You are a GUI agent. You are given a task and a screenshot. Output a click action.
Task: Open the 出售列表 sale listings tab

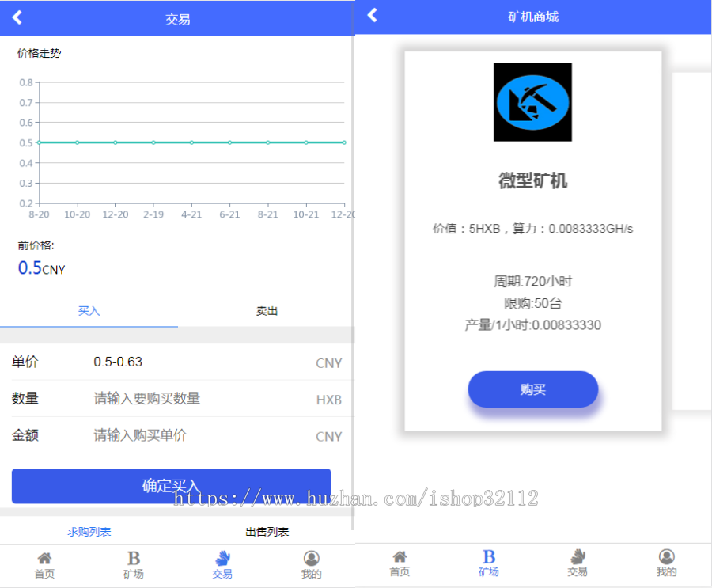[x=267, y=531]
